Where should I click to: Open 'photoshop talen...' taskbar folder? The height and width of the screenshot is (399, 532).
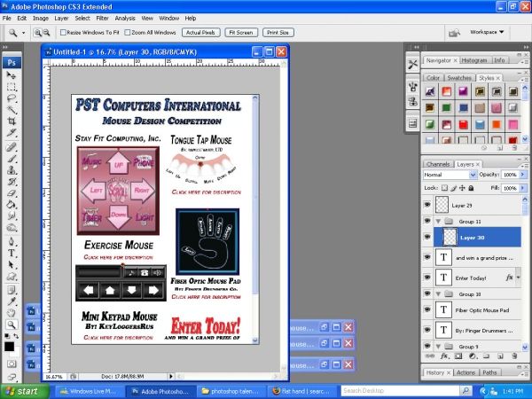pos(231,391)
